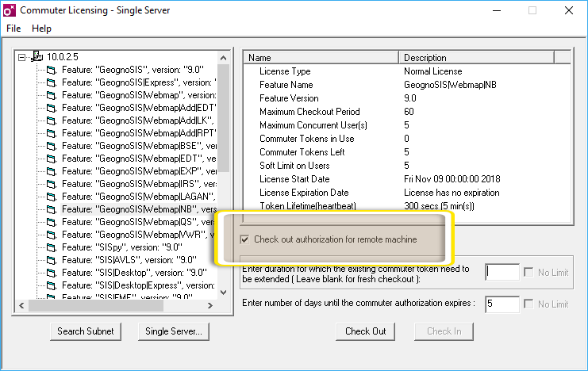Select feature "GeognoSIS|Webmap|NB" in tree

click(x=139, y=209)
